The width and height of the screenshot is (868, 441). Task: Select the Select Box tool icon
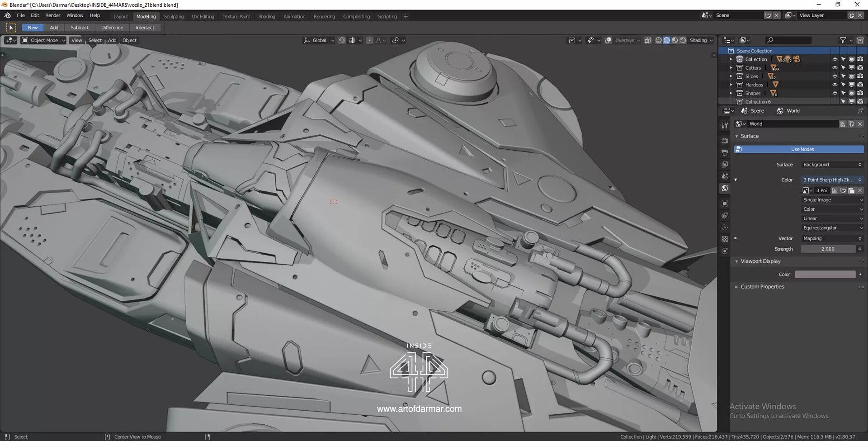pyautogui.click(x=11, y=28)
